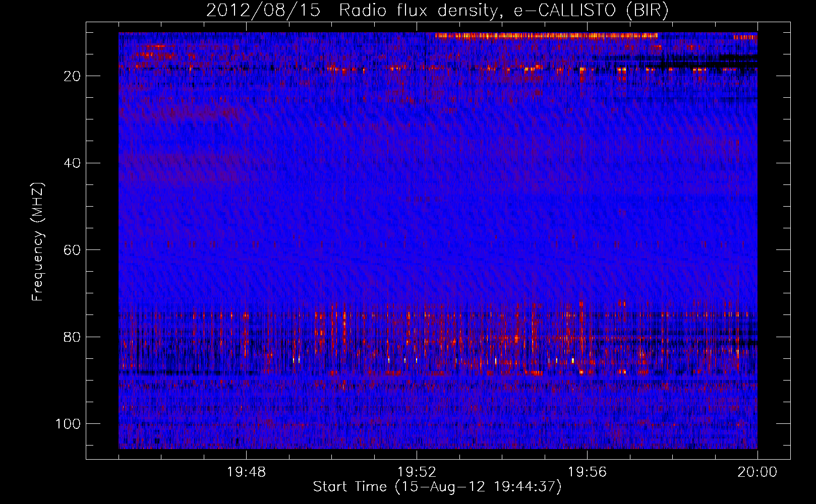The image size is (816, 504).
Task: Click the Frequency (MHZ) axis label
Action: (38, 241)
